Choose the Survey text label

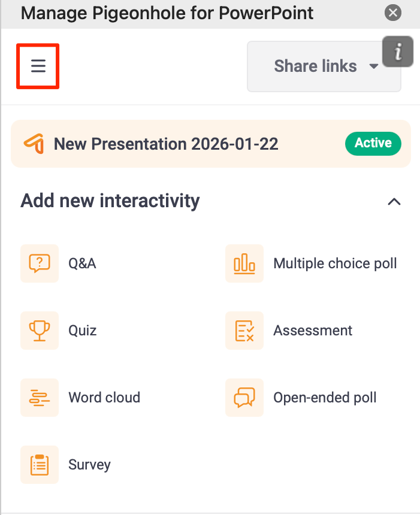tap(89, 465)
